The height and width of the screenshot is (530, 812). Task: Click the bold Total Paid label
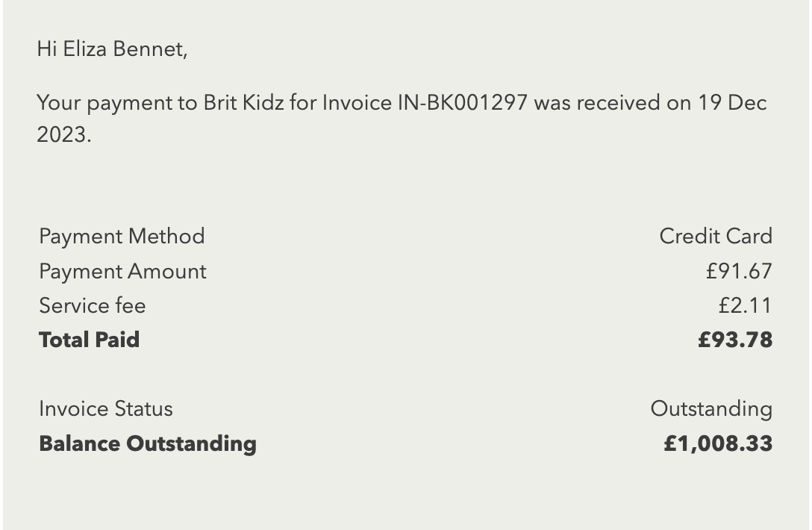click(x=89, y=340)
